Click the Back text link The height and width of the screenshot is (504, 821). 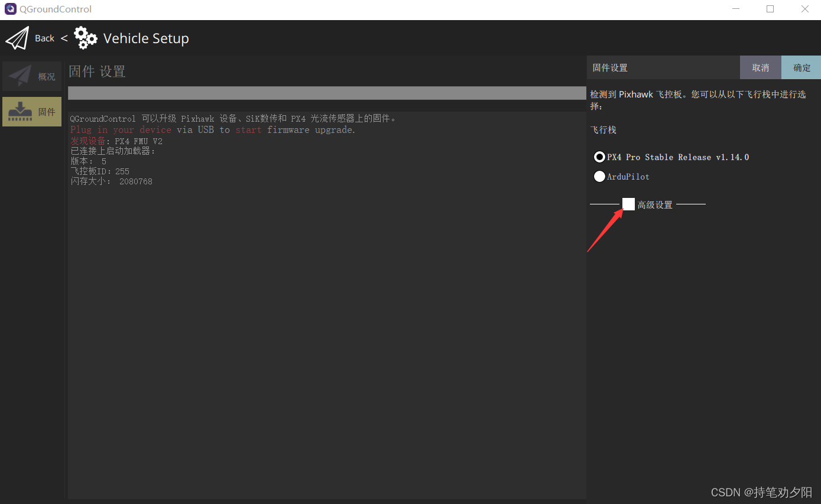click(44, 38)
